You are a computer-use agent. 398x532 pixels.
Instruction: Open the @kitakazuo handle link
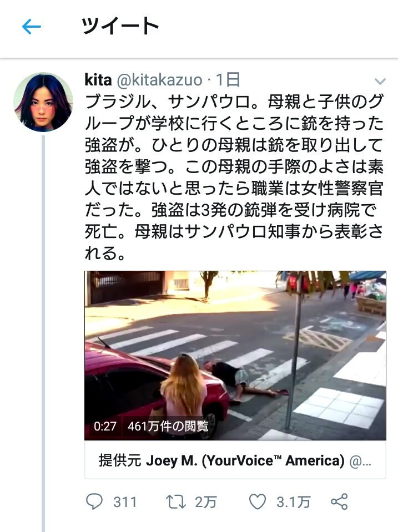click(159, 80)
